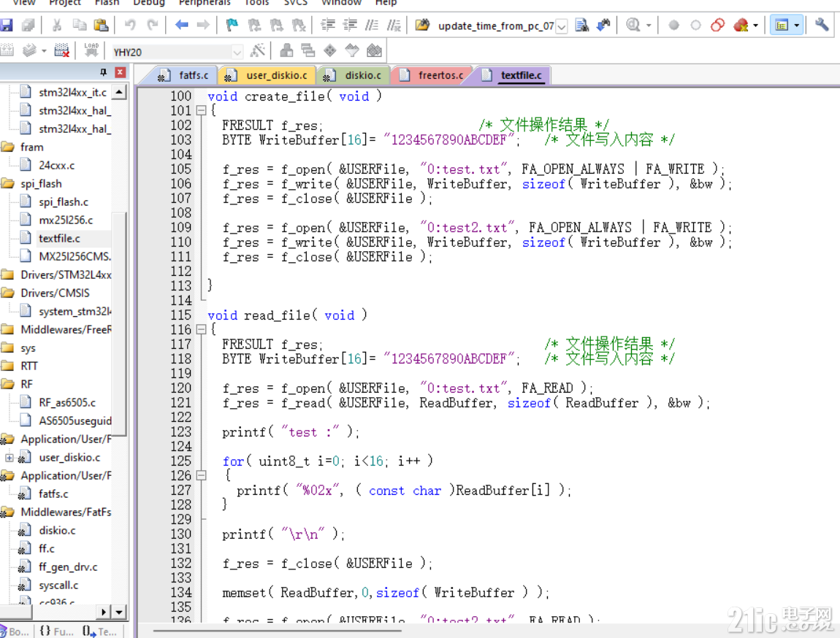Open the Peripherals menu
The width and height of the screenshot is (840, 638).
click(x=204, y=3)
